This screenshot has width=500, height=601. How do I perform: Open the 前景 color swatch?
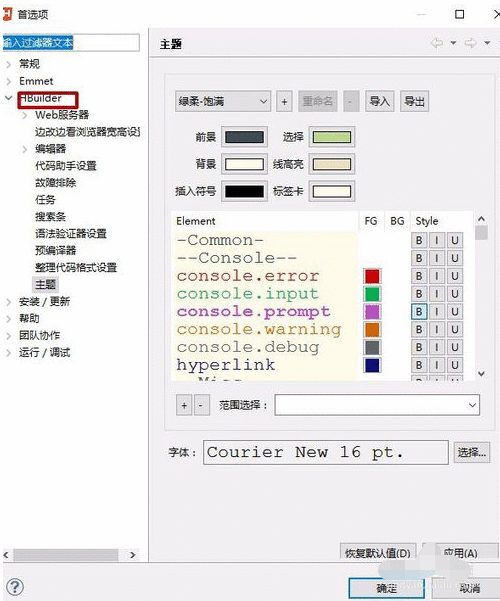(244, 137)
